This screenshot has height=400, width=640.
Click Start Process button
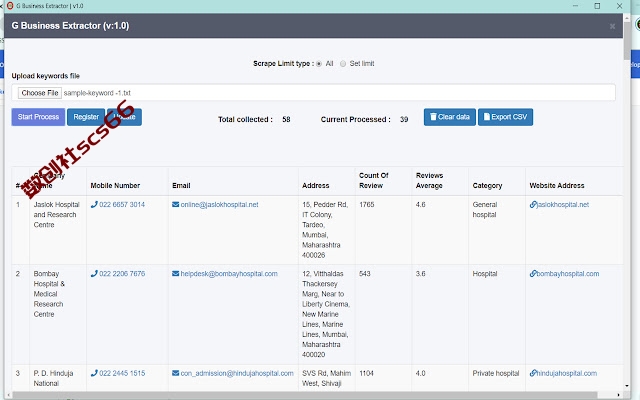(x=38, y=117)
